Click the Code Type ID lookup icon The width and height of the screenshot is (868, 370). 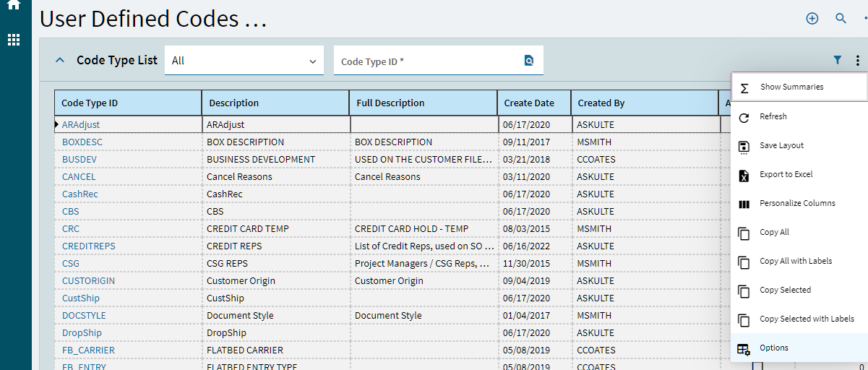529,61
